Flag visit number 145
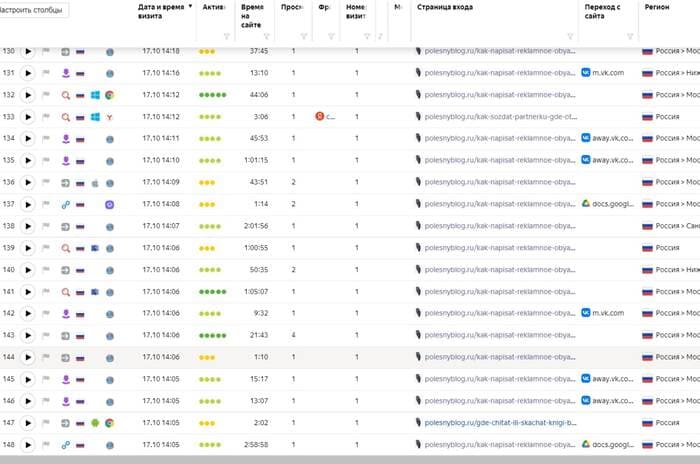 click(x=46, y=379)
